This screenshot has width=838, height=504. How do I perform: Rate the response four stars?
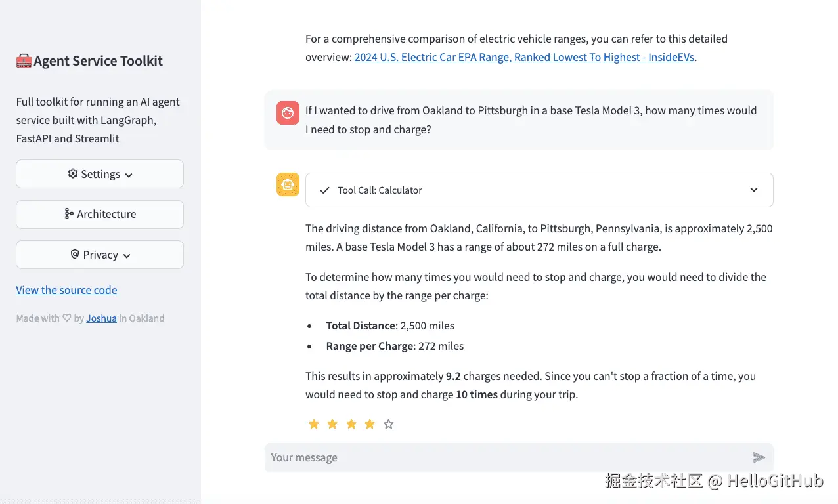tap(370, 424)
